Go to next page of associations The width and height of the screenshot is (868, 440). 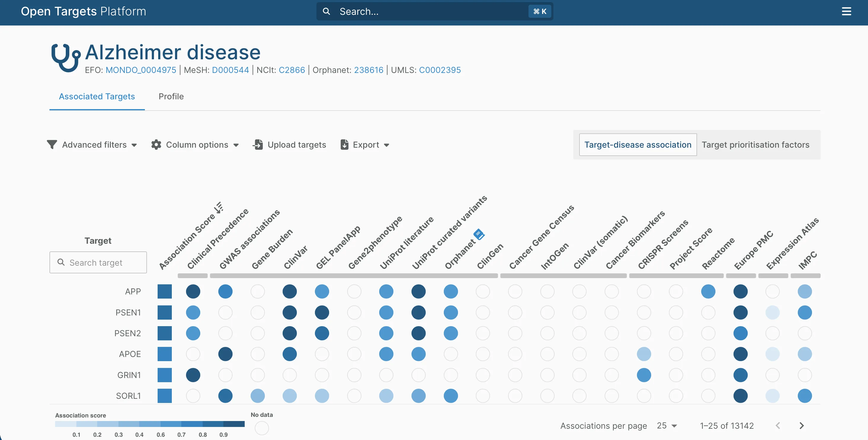pyautogui.click(x=802, y=425)
